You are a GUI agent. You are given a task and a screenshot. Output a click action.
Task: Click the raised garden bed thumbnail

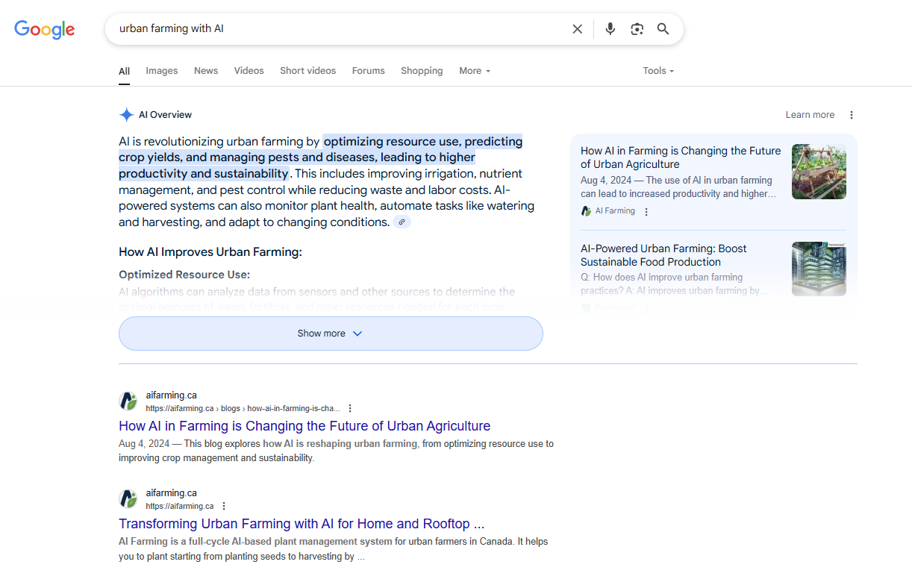(819, 172)
